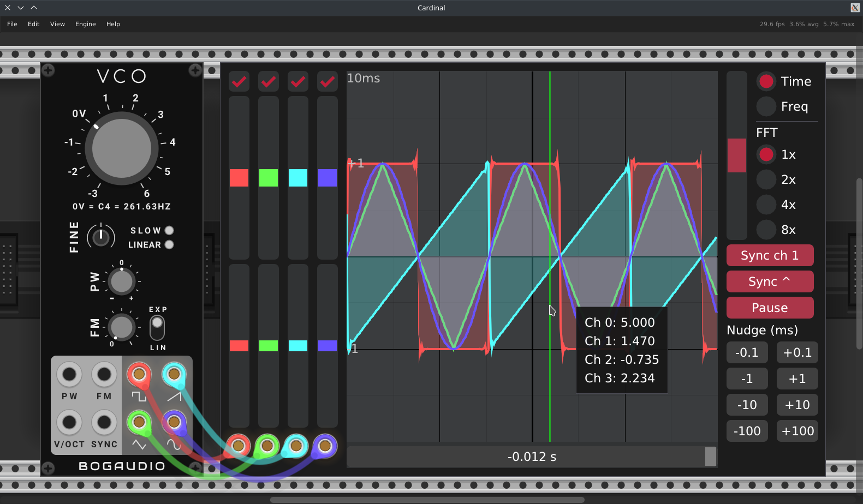Click the time offset bar showing -0.012 s
Image resolution: width=863 pixels, height=504 pixels.
tap(532, 457)
